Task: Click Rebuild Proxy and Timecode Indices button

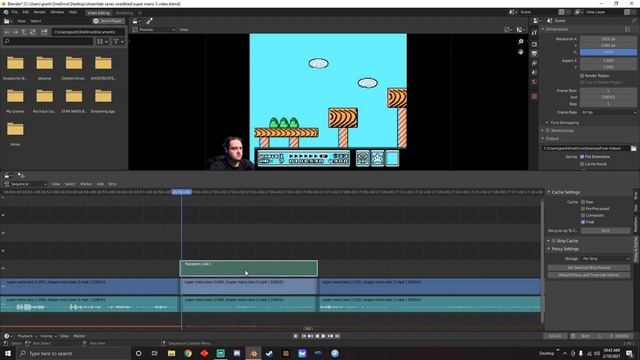Action: point(589,275)
